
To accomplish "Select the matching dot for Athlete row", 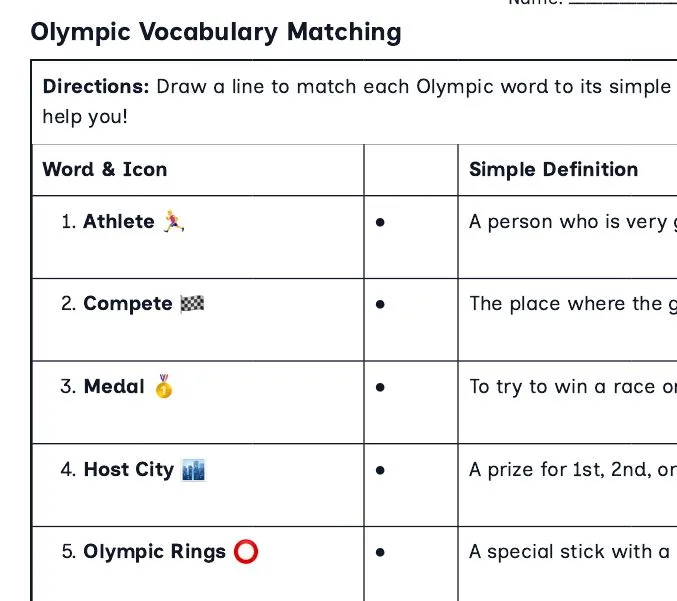I will [380, 222].
